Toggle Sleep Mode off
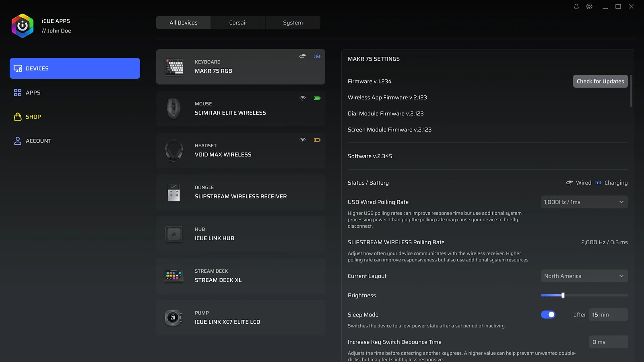 pyautogui.click(x=548, y=315)
